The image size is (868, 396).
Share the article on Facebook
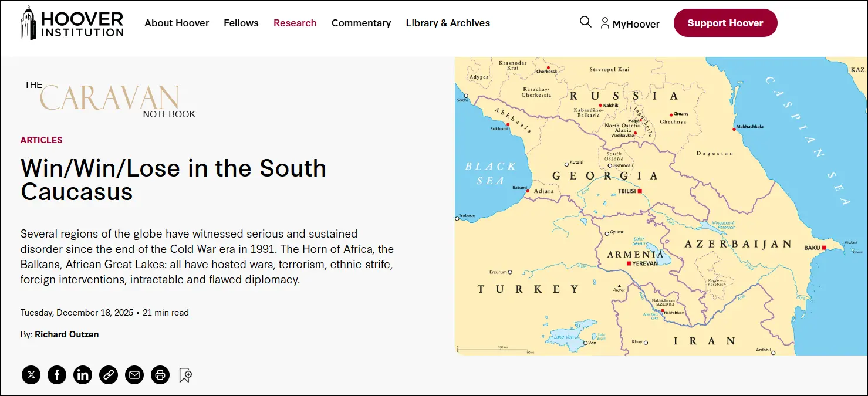coord(57,375)
